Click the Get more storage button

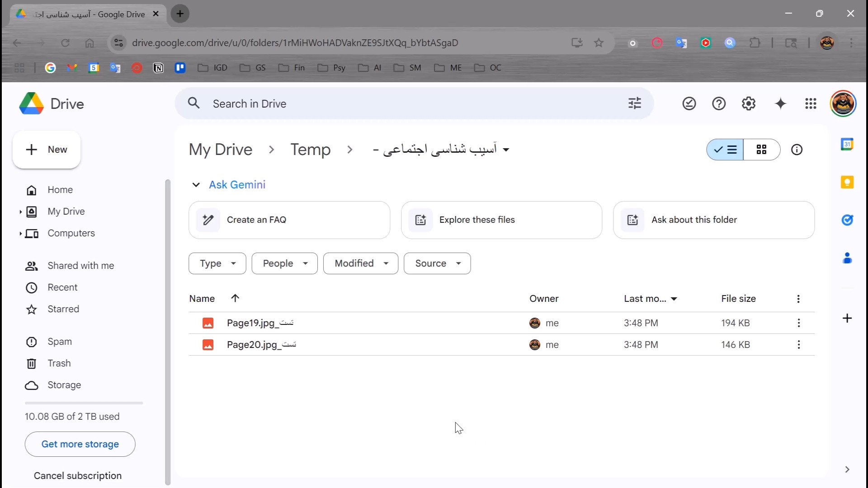click(x=80, y=444)
